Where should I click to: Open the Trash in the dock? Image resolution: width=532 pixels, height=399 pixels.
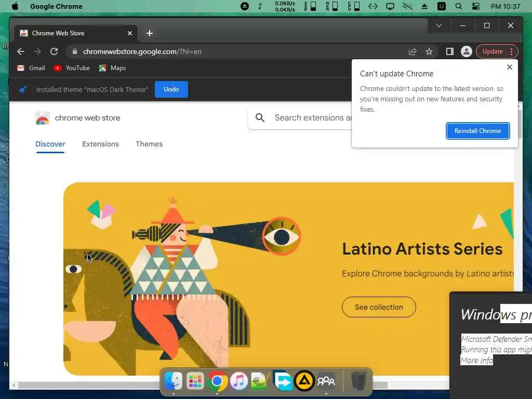(x=358, y=381)
